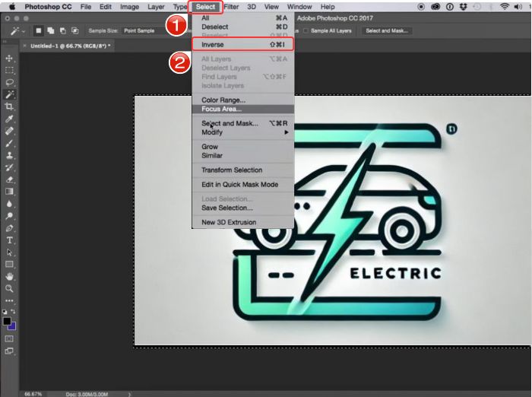Click the Select and Mask button

point(386,31)
